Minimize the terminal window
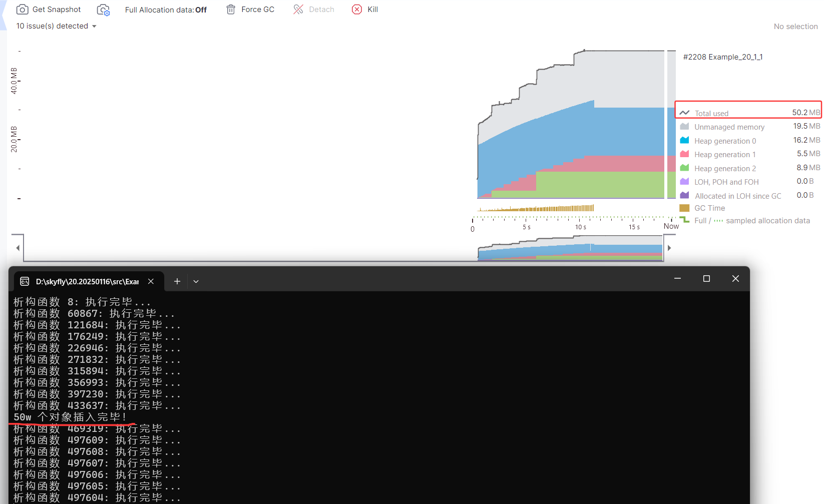This screenshot has height=504, width=824. [677, 278]
